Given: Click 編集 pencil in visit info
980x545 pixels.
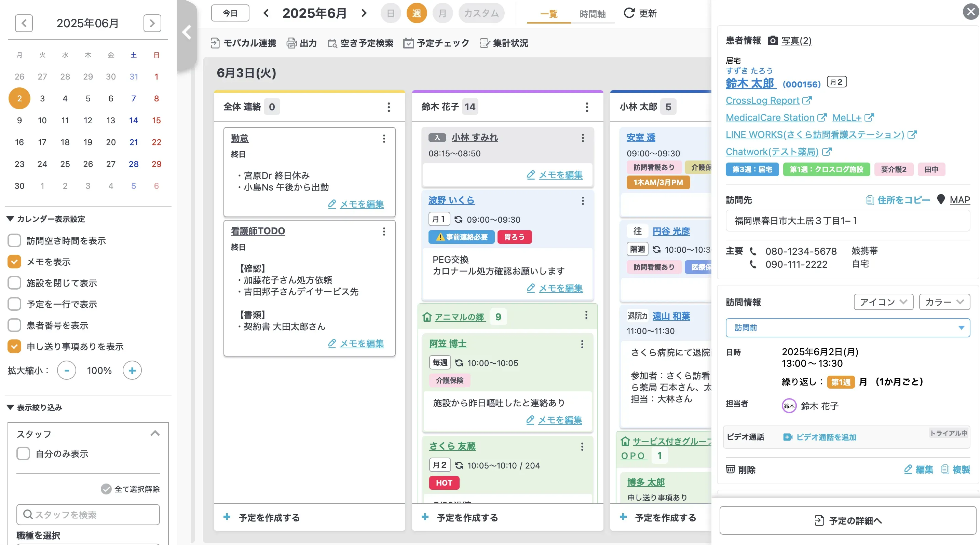Looking at the screenshot, I should (x=908, y=470).
